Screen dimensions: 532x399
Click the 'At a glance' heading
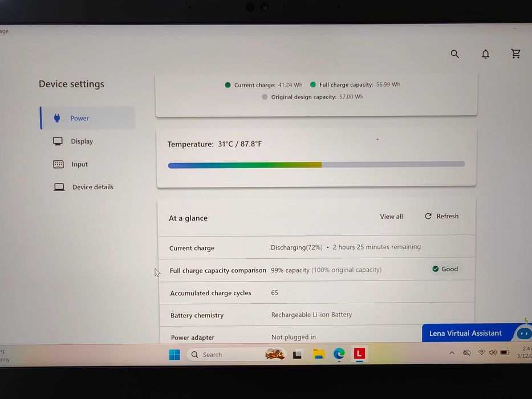[x=188, y=218]
